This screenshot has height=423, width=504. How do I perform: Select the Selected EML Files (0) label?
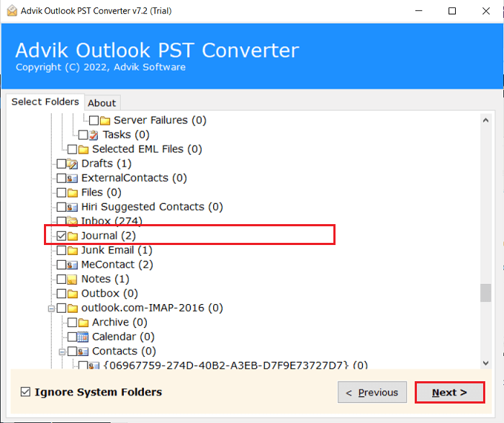[x=147, y=149]
